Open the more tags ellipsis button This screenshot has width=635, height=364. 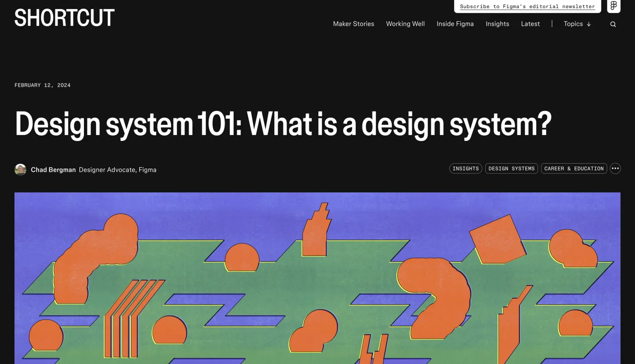coord(615,169)
